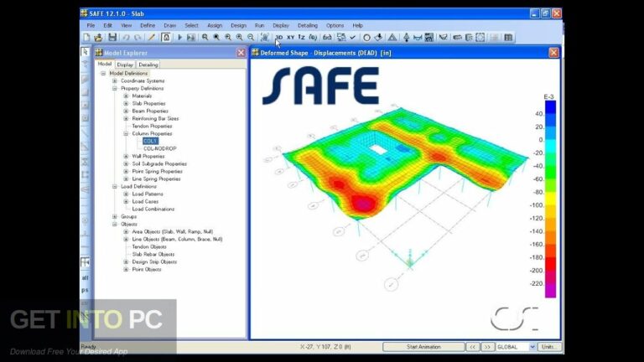Screen dimensions: 644x362
Task: Click the perspective glasses icon
Action: [327, 38]
